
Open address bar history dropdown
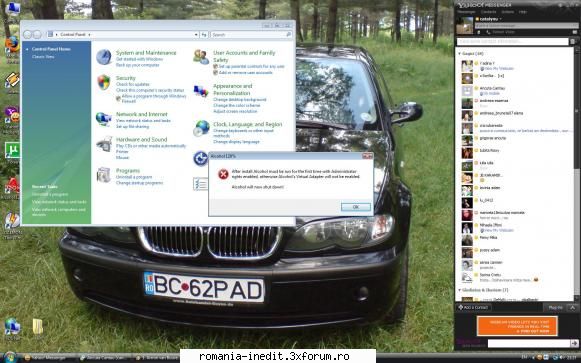click(196, 34)
